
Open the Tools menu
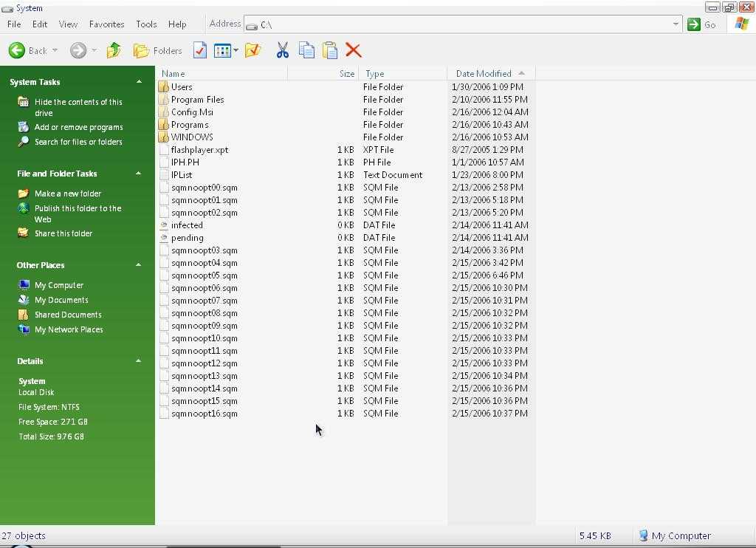coord(146,24)
